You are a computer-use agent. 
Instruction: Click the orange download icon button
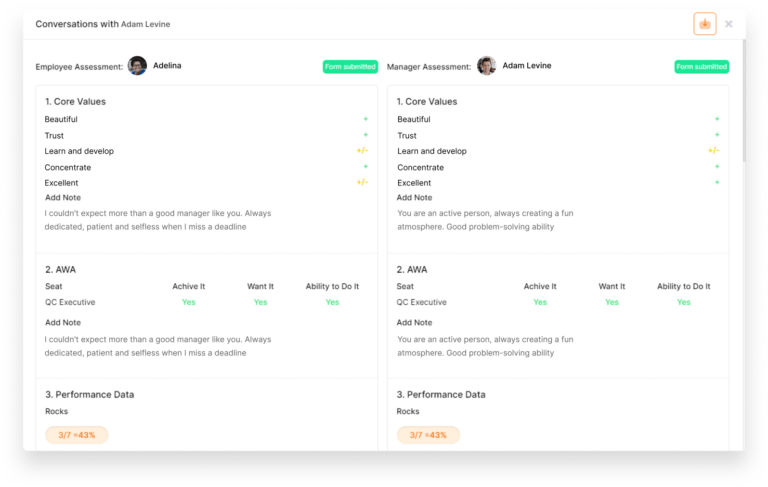(705, 24)
